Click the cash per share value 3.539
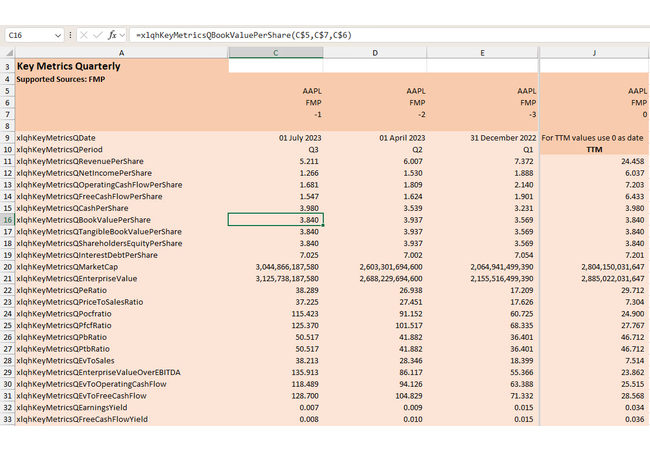This screenshot has width=650, height=450. 375,208
